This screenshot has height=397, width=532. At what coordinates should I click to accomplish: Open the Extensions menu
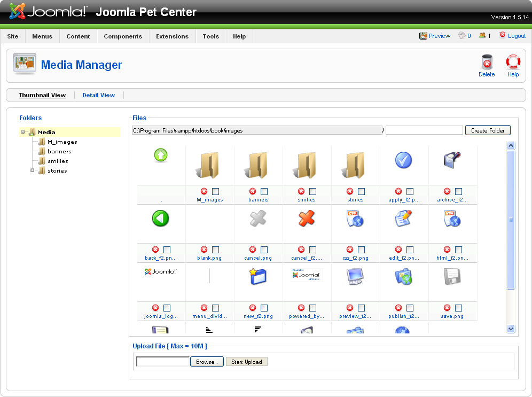pos(173,36)
